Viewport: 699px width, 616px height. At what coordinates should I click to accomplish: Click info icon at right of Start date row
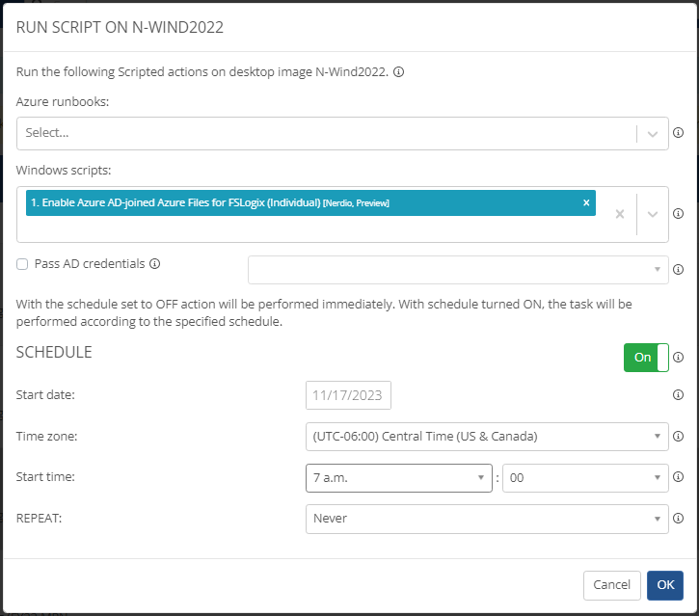[x=678, y=395]
